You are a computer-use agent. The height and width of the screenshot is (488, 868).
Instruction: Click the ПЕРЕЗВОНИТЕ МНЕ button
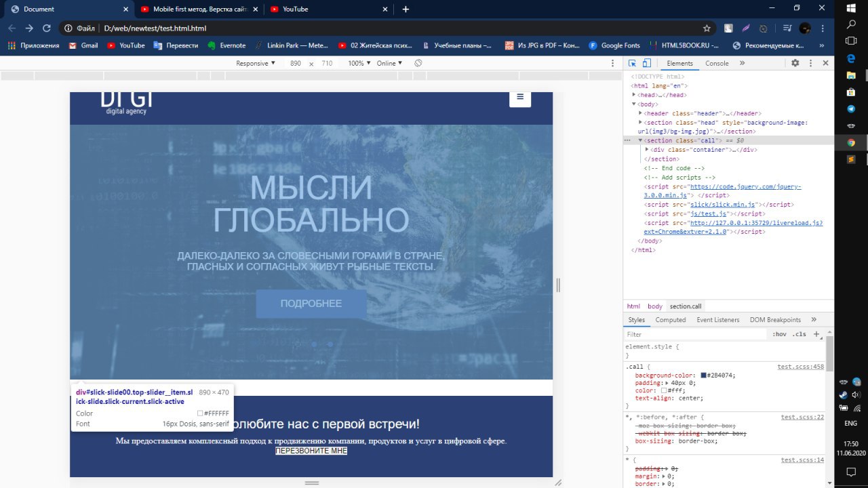pyautogui.click(x=311, y=451)
